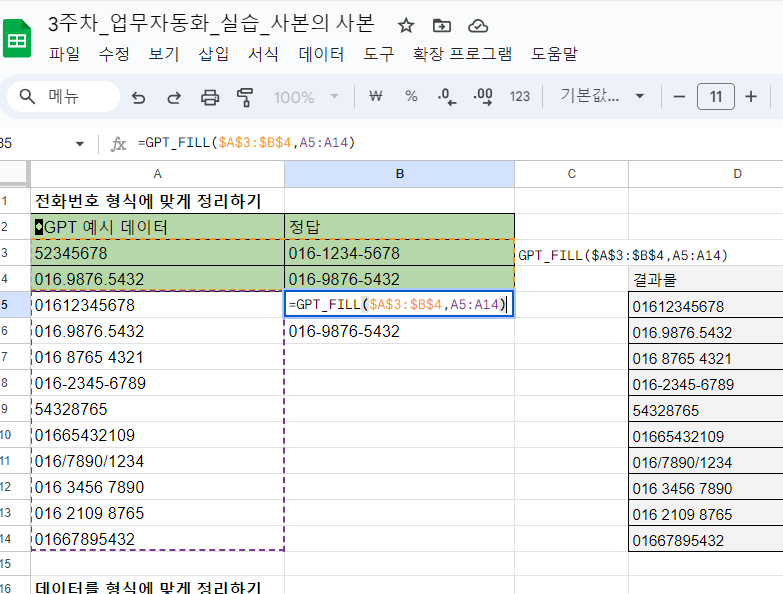The height and width of the screenshot is (594, 783).
Task: Apply percent format button
Action: pyautogui.click(x=411, y=96)
